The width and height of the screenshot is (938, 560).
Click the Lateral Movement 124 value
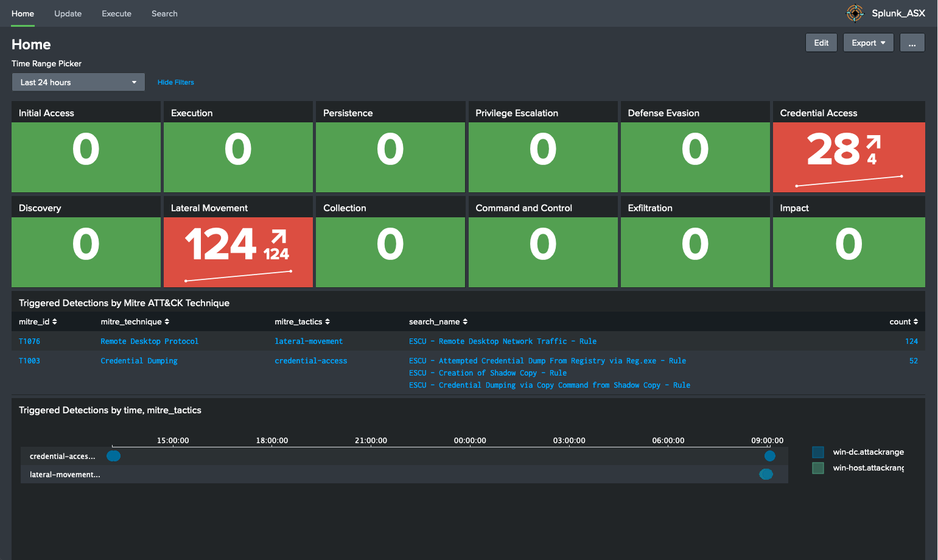pos(220,244)
